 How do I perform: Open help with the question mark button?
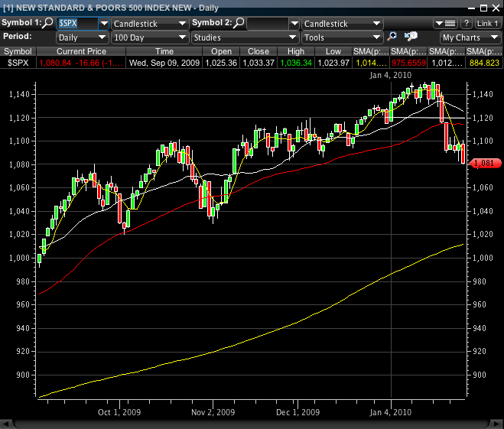(x=466, y=24)
